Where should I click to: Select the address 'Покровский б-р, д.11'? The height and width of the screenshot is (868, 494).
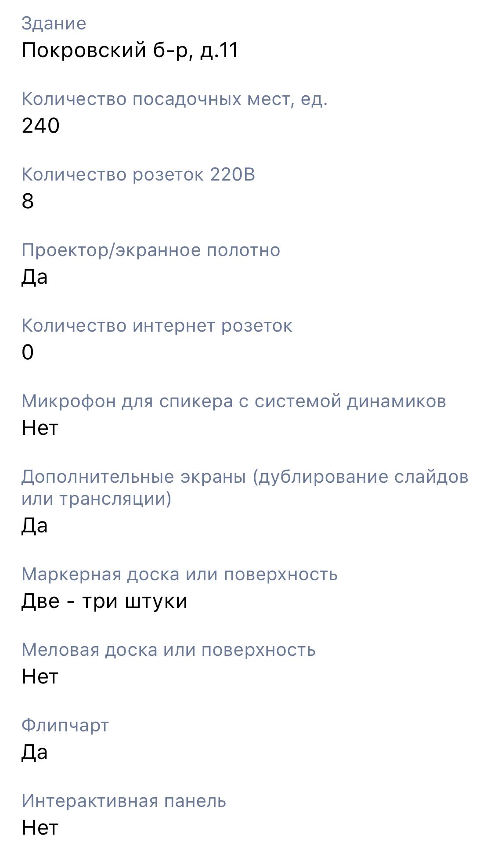130,50
